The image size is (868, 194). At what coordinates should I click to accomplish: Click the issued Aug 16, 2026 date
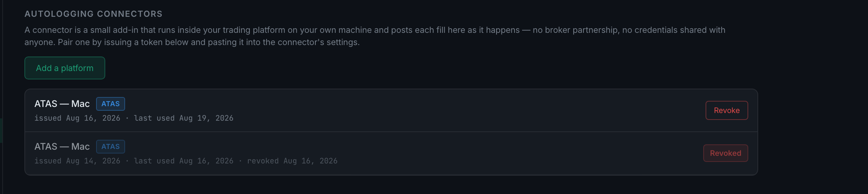click(x=77, y=118)
